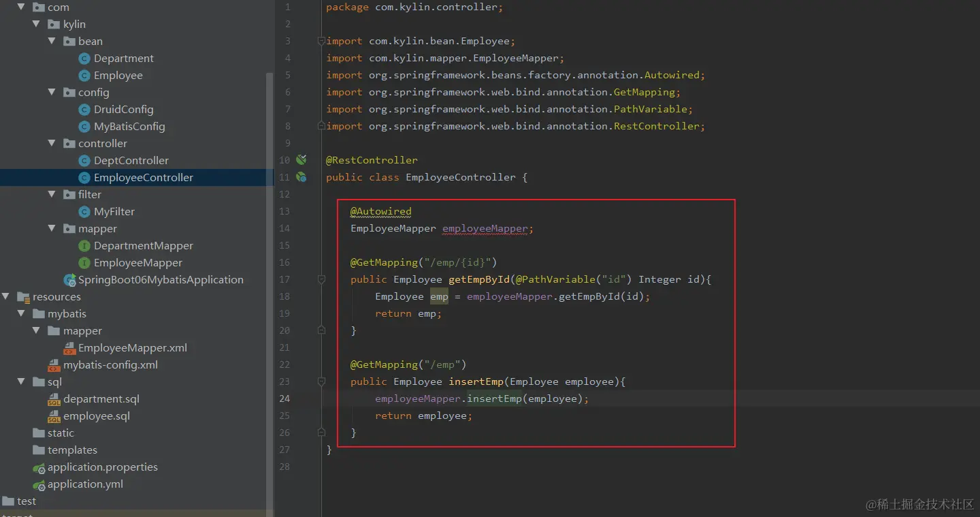Click the EmployeeMapper interface icon

(84, 263)
